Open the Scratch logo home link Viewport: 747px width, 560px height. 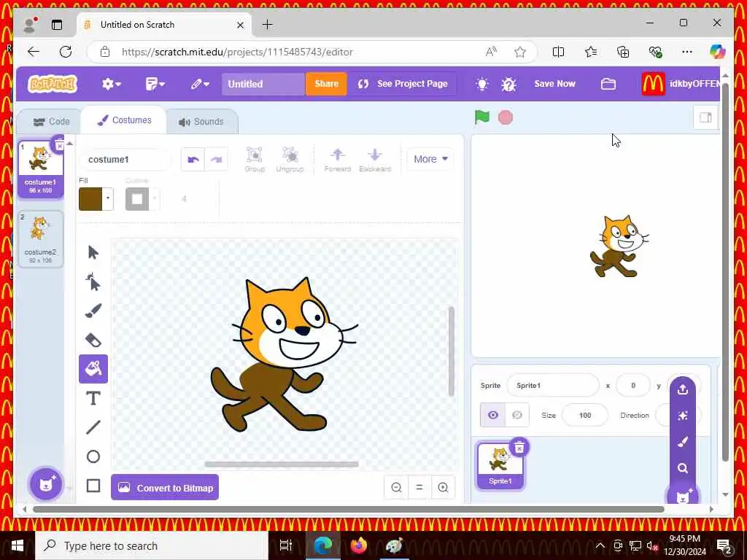tap(53, 85)
